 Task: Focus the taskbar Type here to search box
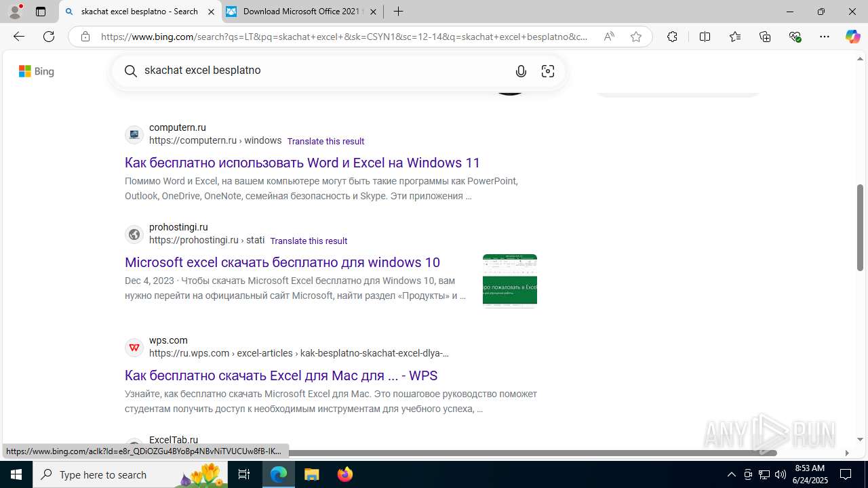(131, 474)
